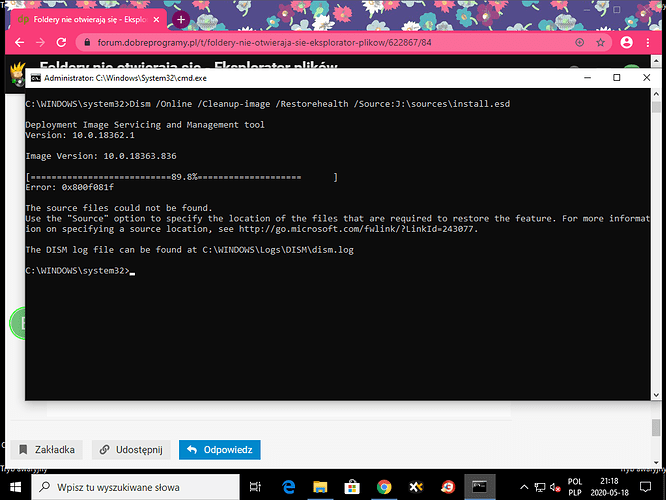Open File Explorer from the taskbar

[320, 487]
